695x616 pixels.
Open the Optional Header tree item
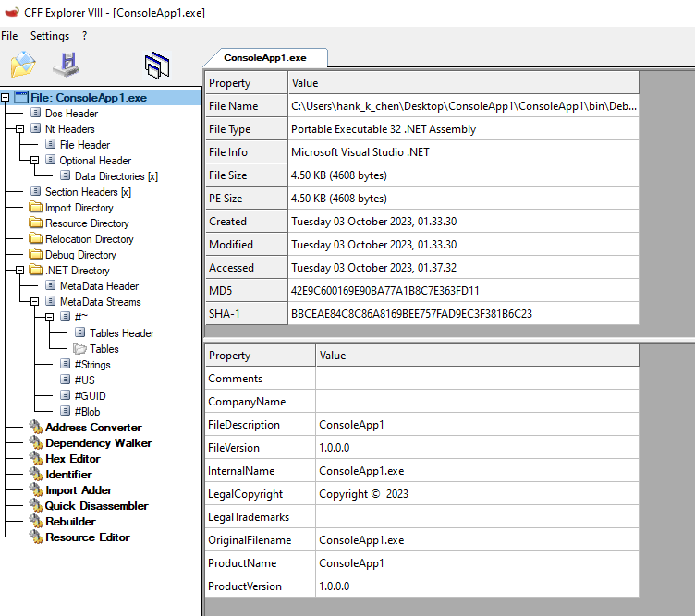[x=95, y=161]
